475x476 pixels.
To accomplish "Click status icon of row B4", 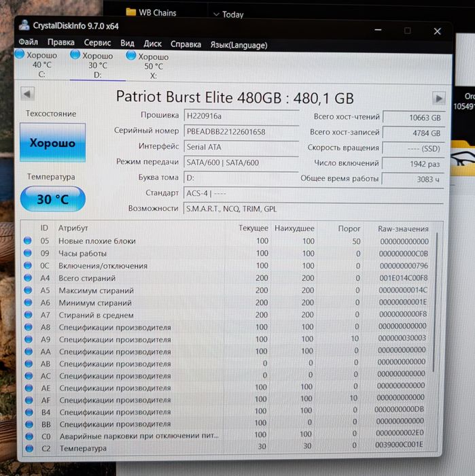I will point(29,412).
